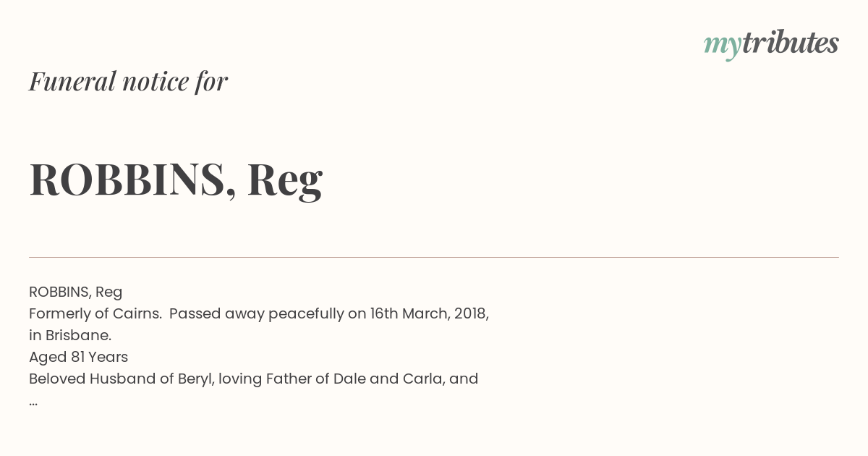Select the "Funeral notice for" heading
The width and height of the screenshot is (868, 456).
[128, 81]
